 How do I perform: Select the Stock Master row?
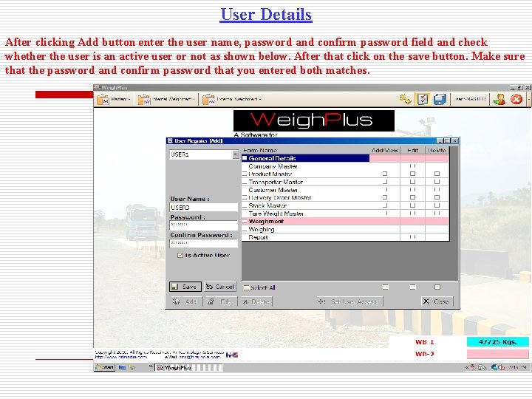coord(345,205)
